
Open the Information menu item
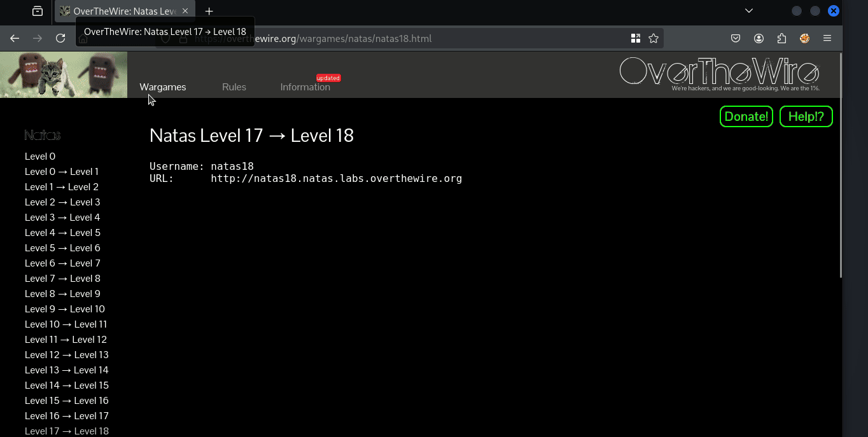point(305,87)
